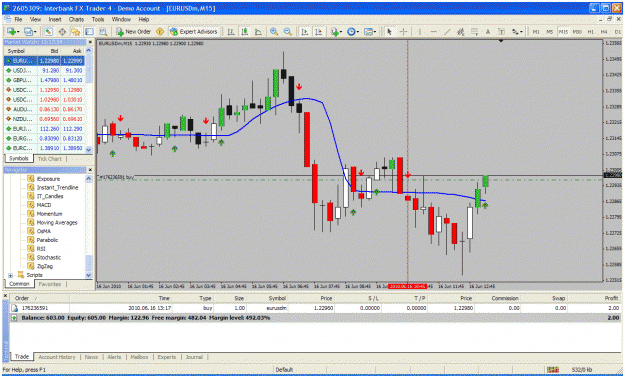Viewport: 625px width, 376px height.
Task: Expand the Profiles dropdown arrow
Action: pos(35,32)
